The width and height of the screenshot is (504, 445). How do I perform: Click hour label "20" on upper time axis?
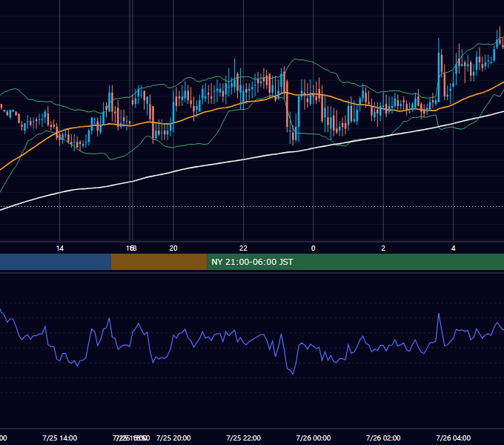pyautogui.click(x=173, y=248)
